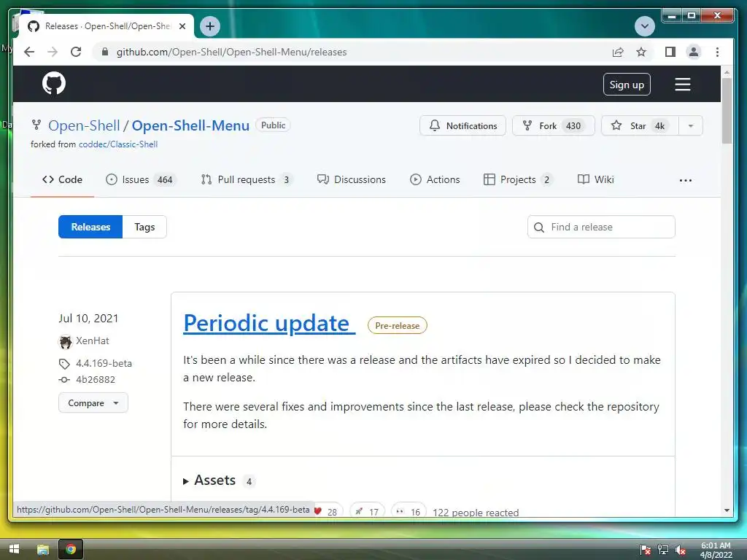Open the Windows Start button
Screen dimensions: 747x560
(x=14, y=549)
